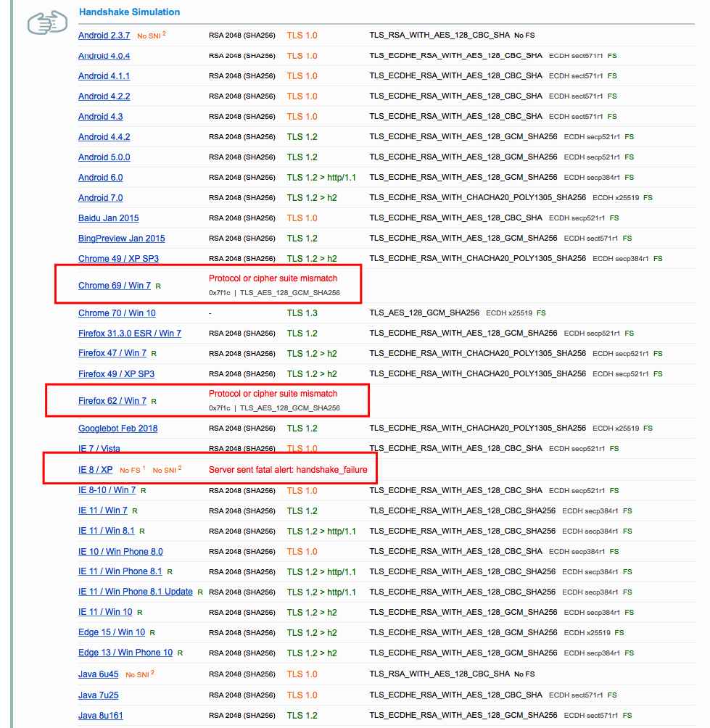This screenshot has height=728, width=710.
Task: Open the Android 4.1.1 client link
Action: 104,76
